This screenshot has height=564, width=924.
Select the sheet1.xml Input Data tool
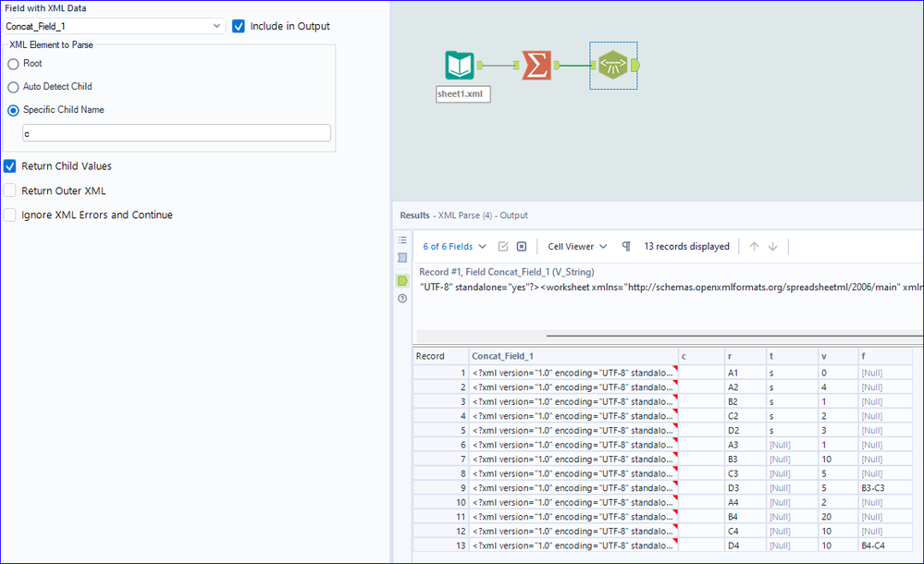click(460, 65)
